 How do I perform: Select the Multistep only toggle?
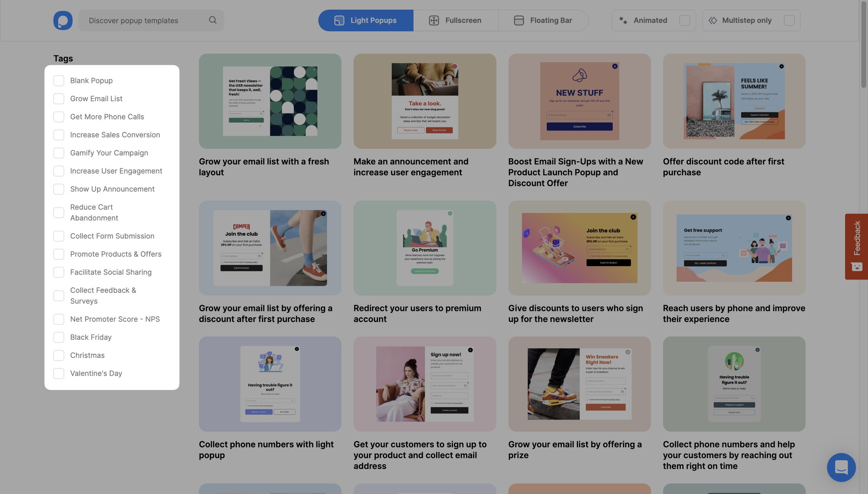coord(789,20)
